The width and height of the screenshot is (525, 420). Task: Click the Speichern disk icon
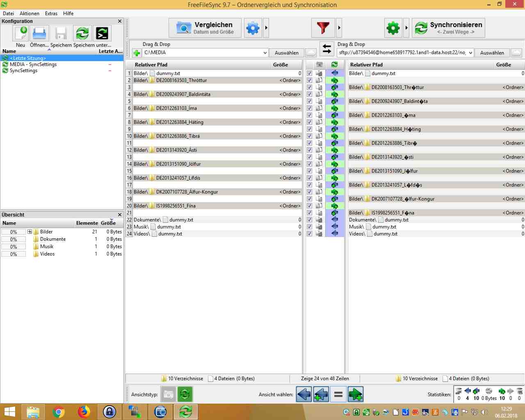click(61, 33)
